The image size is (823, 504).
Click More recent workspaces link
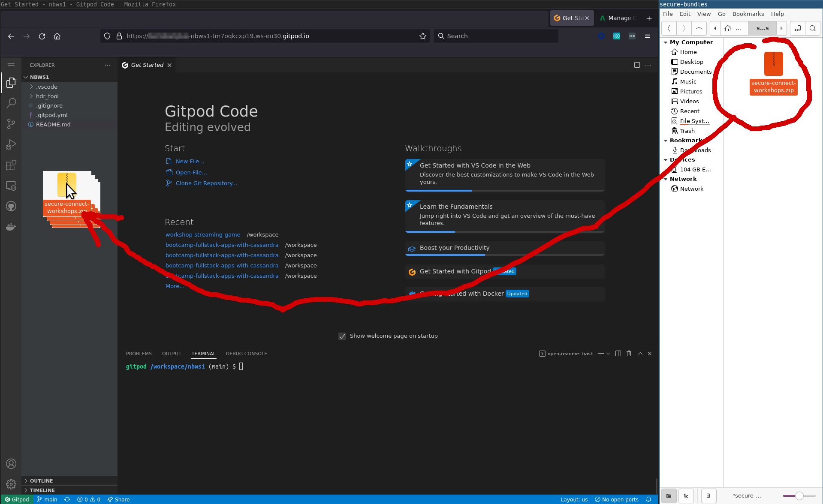pos(175,286)
